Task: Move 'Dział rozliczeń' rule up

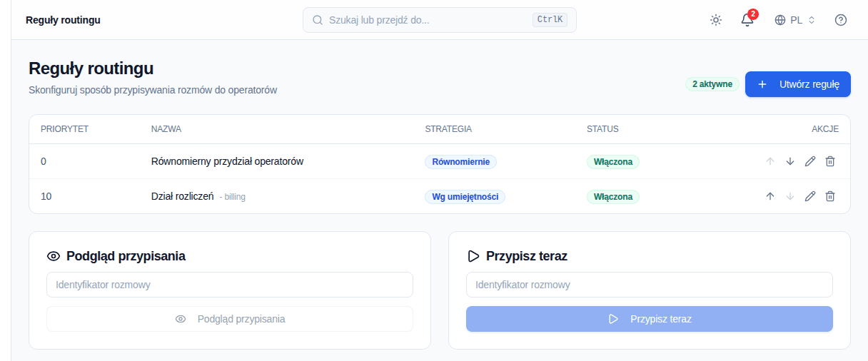Action: click(770, 196)
